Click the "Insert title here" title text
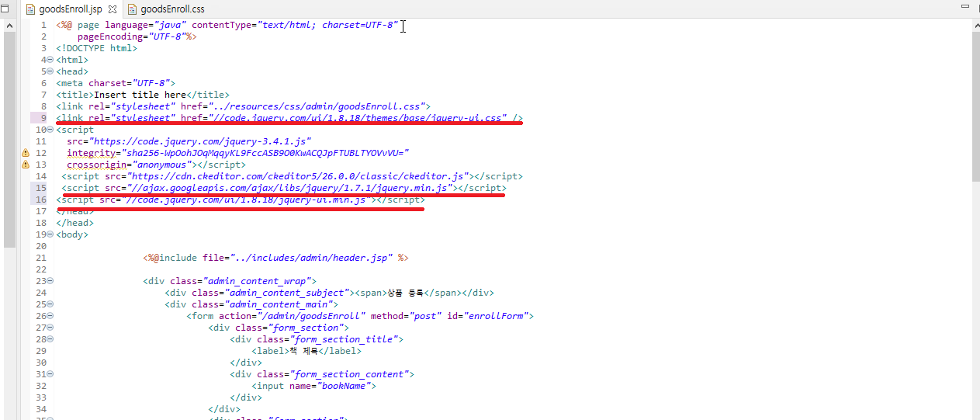 click(140, 95)
